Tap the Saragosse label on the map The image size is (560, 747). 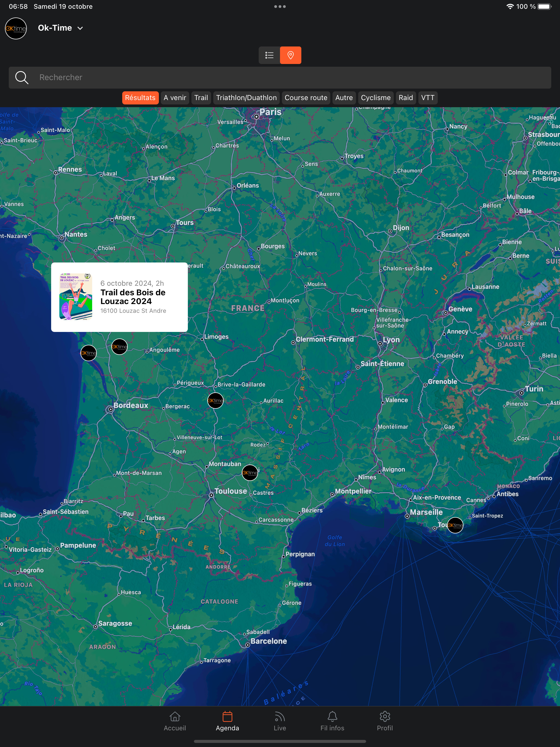click(x=115, y=624)
